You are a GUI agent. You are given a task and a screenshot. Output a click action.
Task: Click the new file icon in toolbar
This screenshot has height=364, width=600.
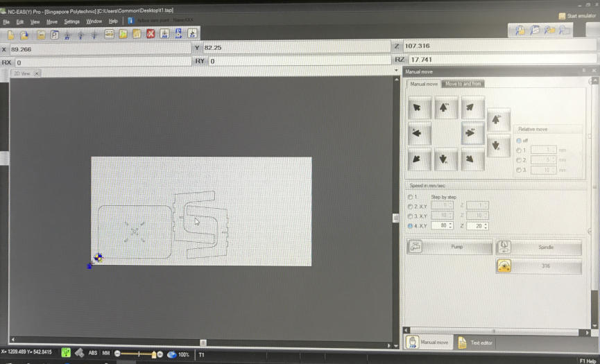(x=10, y=35)
